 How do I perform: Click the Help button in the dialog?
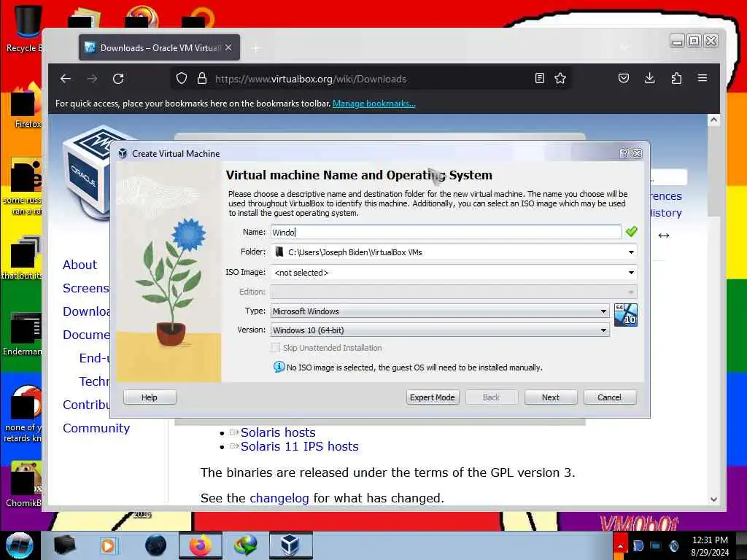(150, 397)
